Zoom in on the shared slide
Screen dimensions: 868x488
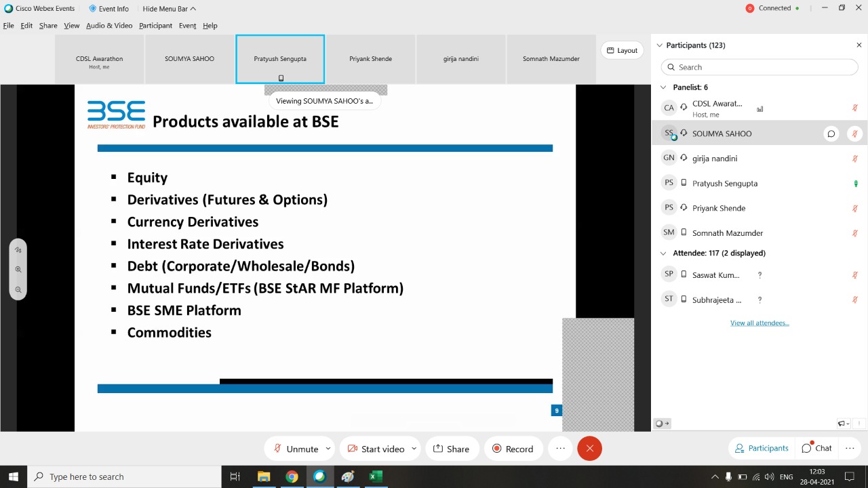[18, 269]
